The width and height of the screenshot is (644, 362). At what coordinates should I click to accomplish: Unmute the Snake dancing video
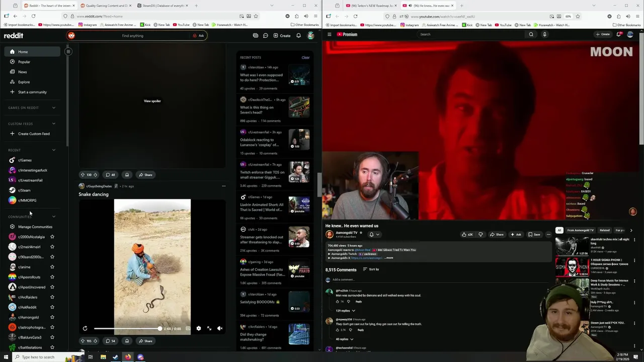(x=220, y=328)
